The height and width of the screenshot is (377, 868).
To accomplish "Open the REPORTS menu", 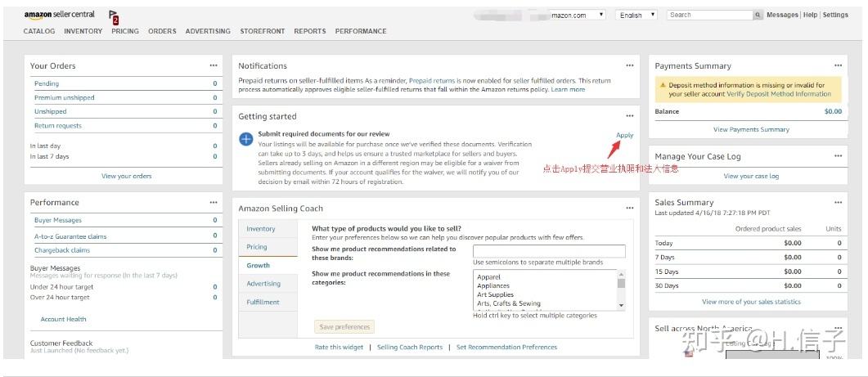I will tap(310, 31).
